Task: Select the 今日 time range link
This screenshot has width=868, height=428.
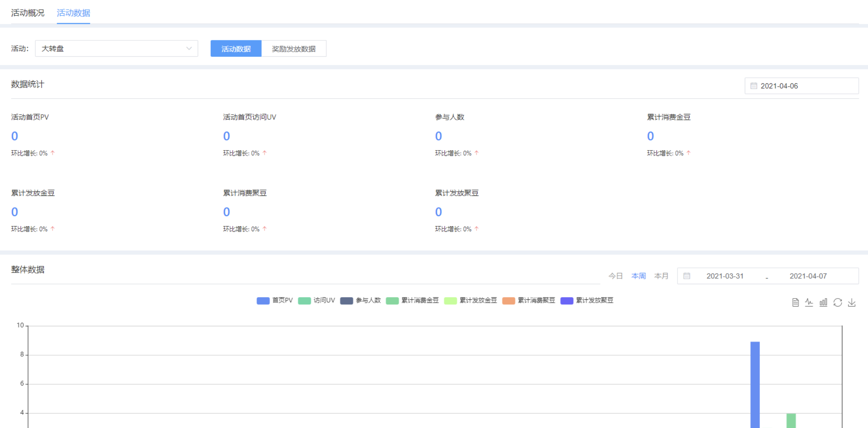Action: click(x=615, y=276)
